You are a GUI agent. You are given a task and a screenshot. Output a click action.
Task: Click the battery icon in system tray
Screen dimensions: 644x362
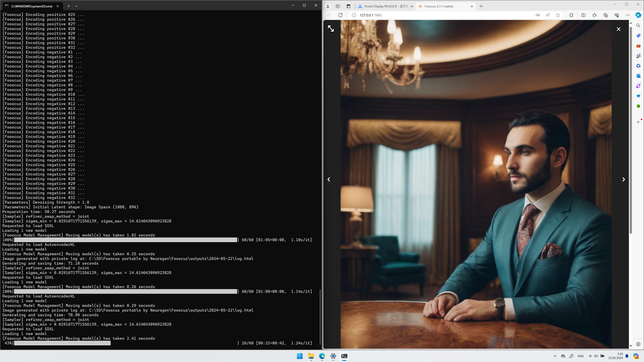point(603,356)
